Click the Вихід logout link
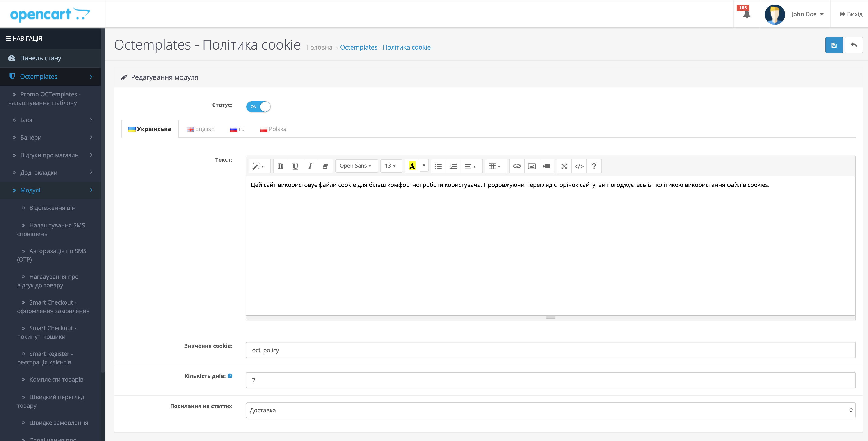Viewport: 868px width, 441px height. pos(851,14)
